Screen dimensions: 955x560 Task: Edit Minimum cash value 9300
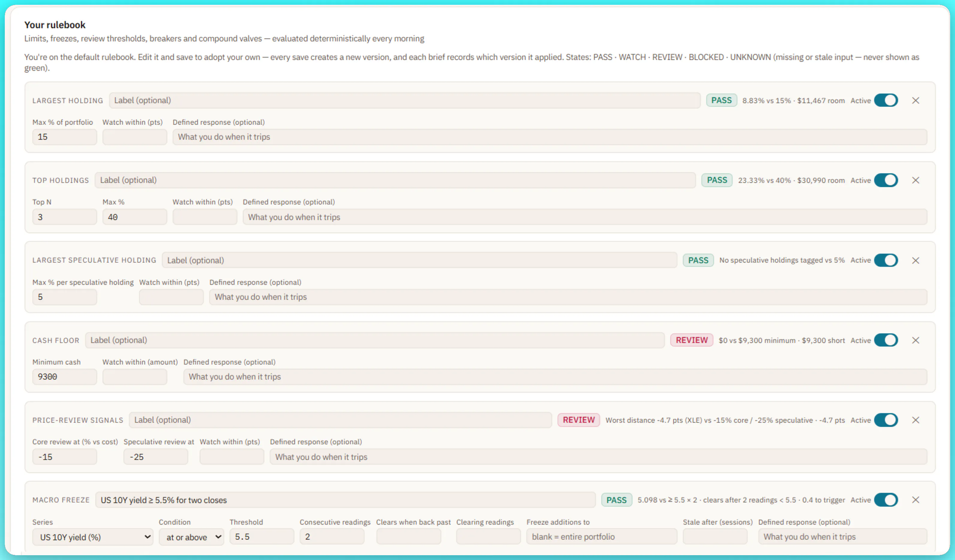pyautogui.click(x=64, y=377)
